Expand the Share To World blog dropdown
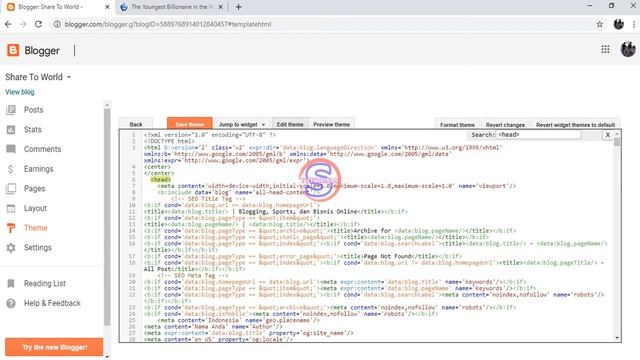The image size is (640, 360). (x=69, y=77)
